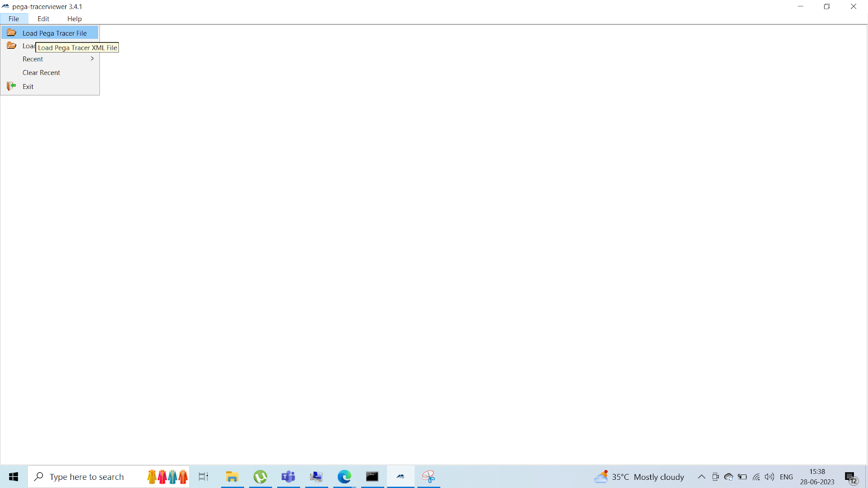Click the ENG language indicator

pos(786,477)
